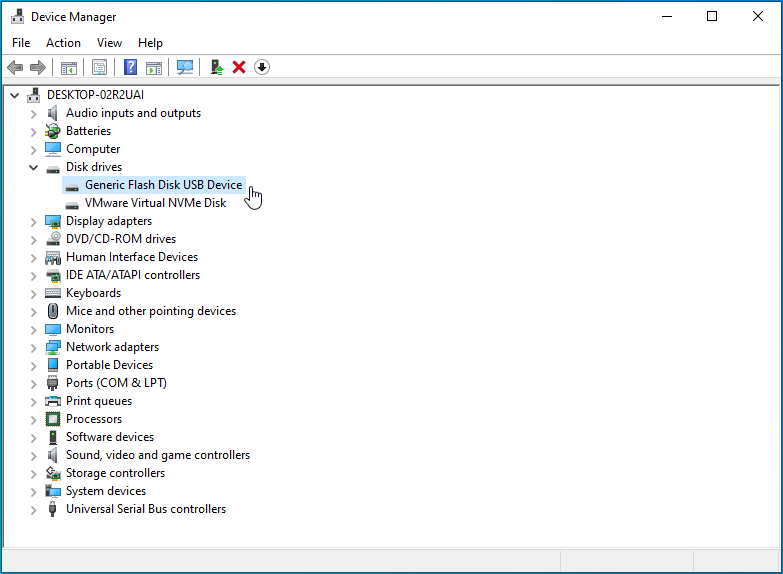Click Show/Hide Console Tree toolbar icon
Image resolution: width=783 pixels, height=574 pixels.
[x=69, y=67]
